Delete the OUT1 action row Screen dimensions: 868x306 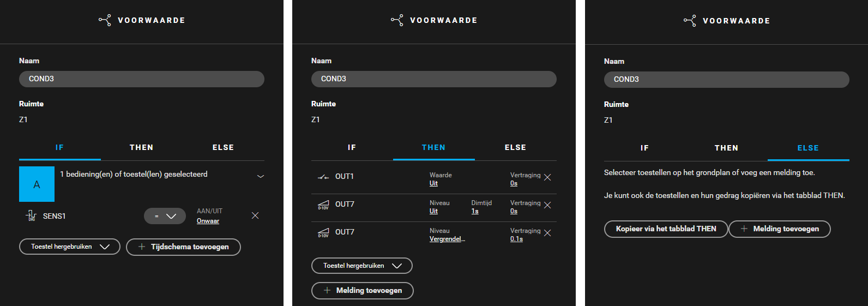click(547, 177)
